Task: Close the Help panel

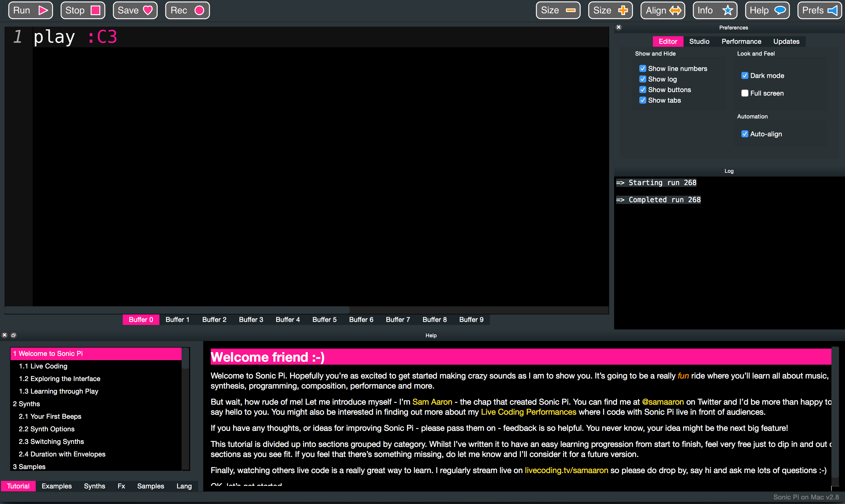Action: pos(5,335)
